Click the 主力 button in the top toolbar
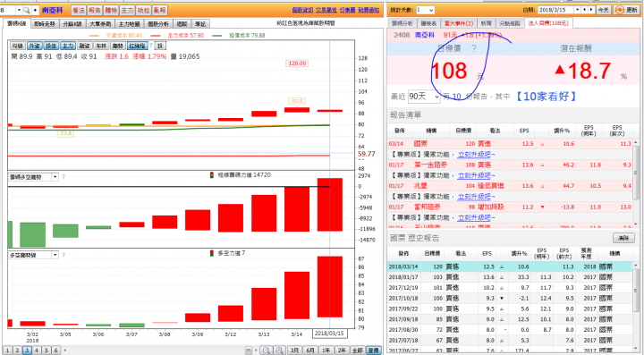Viewport: 644px width, 355px height. click(127, 10)
